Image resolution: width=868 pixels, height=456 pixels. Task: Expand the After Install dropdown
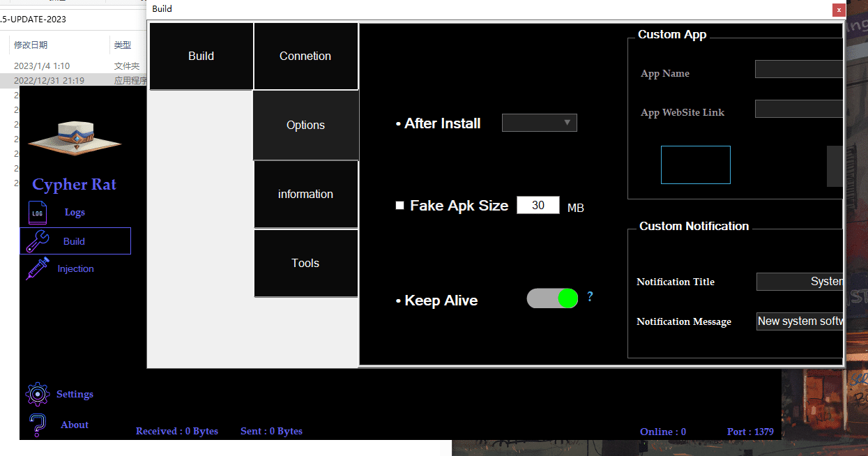coord(540,123)
